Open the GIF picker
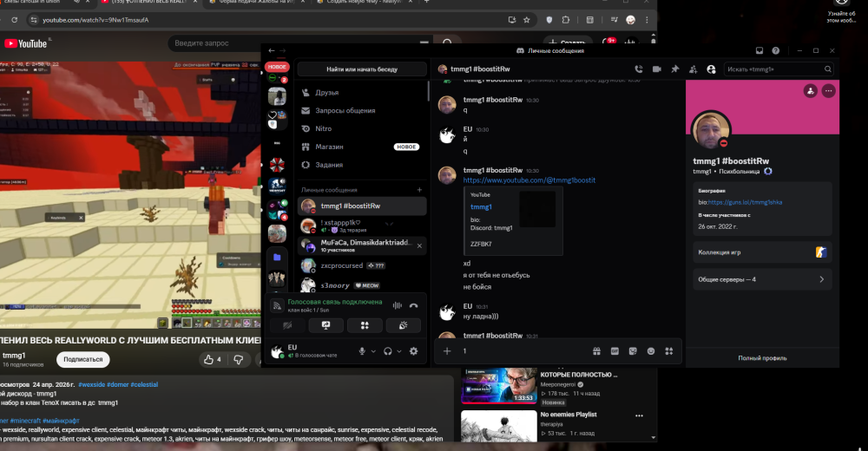Image resolution: width=868 pixels, height=451 pixels. [615, 351]
